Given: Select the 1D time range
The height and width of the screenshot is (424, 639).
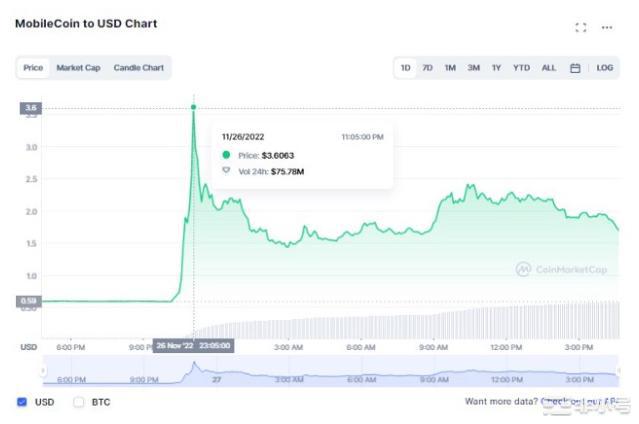Looking at the screenshot, I should pyautogui.click(x=406, y=68).
